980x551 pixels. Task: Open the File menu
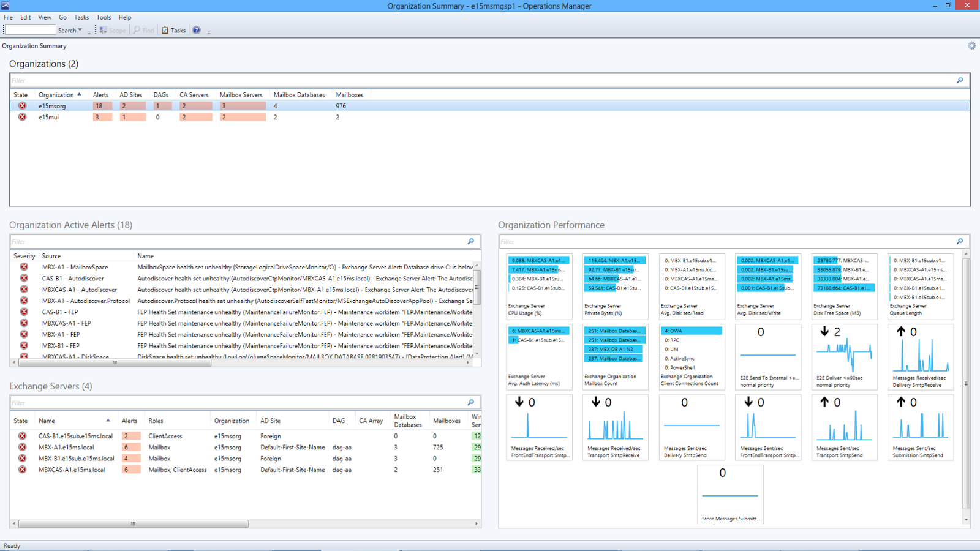(x=8, y=17)
